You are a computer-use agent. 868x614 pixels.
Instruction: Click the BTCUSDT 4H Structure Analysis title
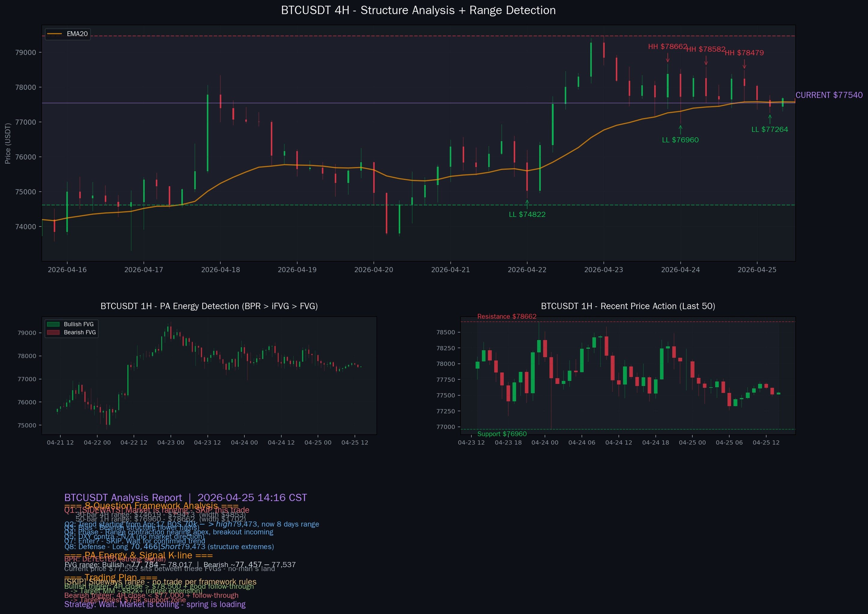(x=418, y=10)
